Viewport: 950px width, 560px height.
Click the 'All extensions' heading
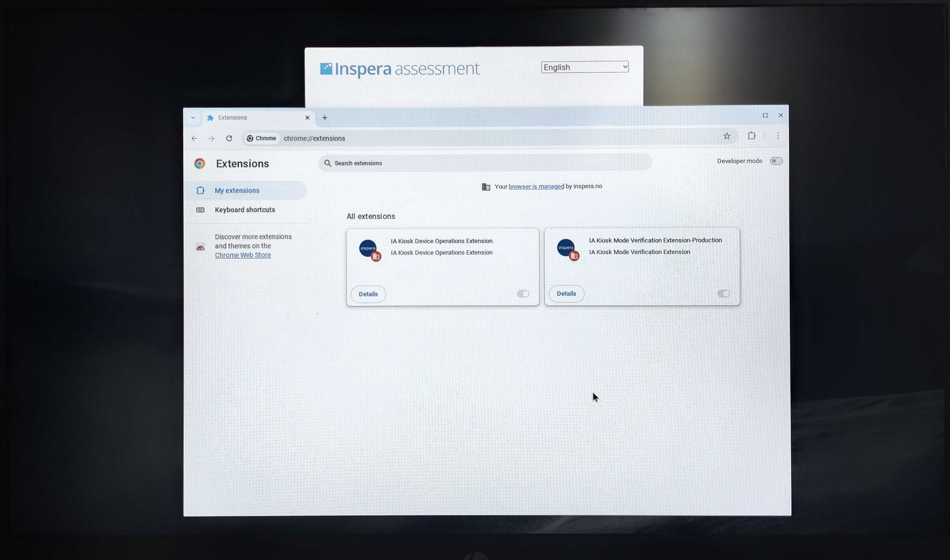[371, 216]
